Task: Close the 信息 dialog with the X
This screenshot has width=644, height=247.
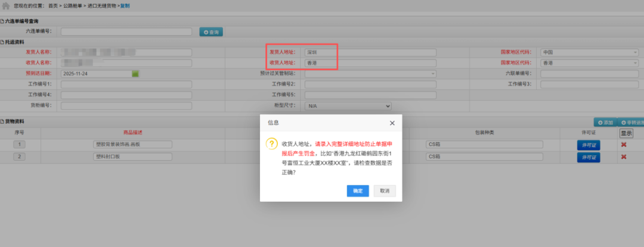Action: (392, 123)
